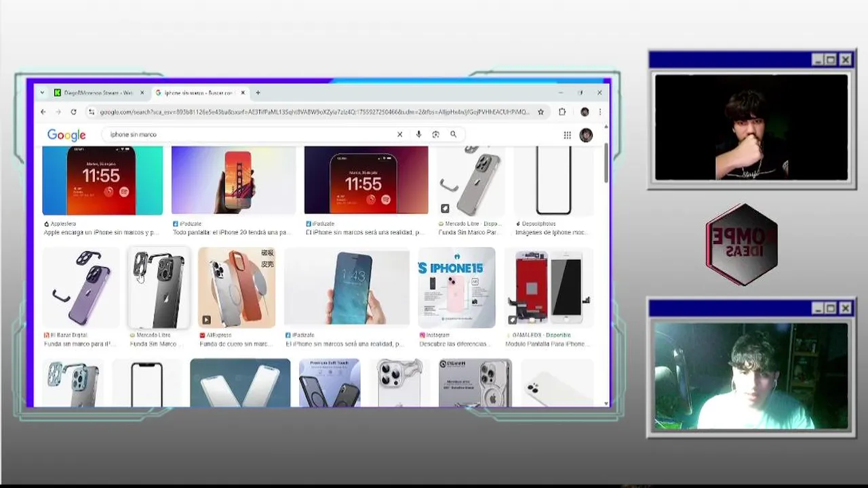
Task: Close the top webcam overlay window
Action: pos(846,60)
